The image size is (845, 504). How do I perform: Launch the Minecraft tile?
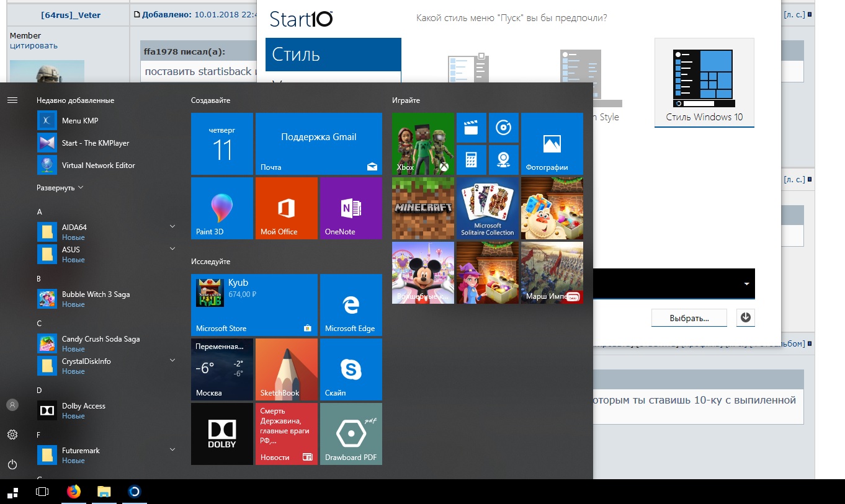[x=423, y=208]
